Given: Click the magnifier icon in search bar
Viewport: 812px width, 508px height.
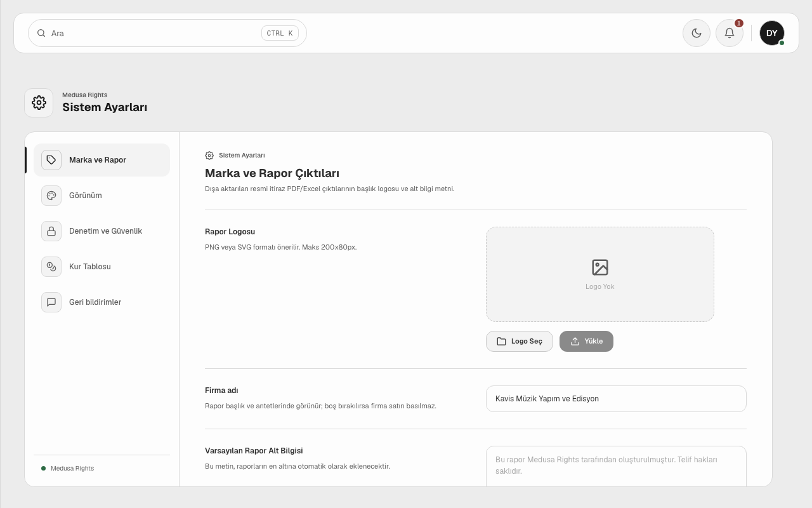Looking at the screenshot, I should pos(41,33).
